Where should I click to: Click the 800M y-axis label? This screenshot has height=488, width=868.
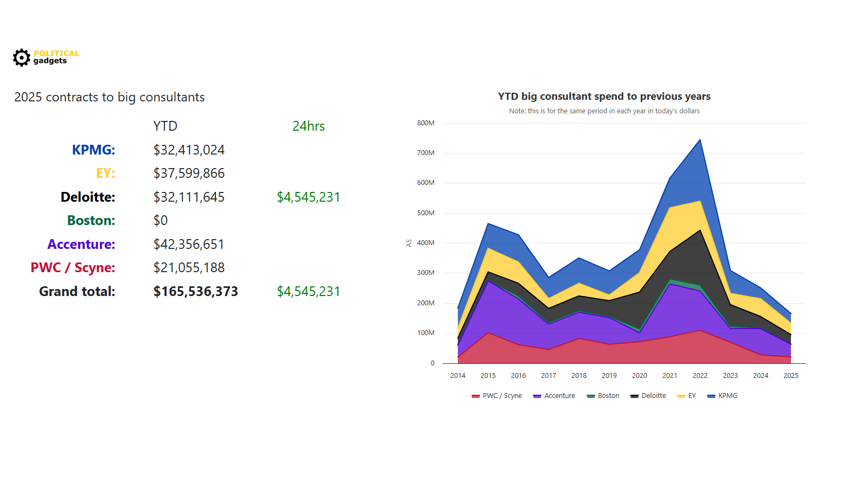coord(426,123)
